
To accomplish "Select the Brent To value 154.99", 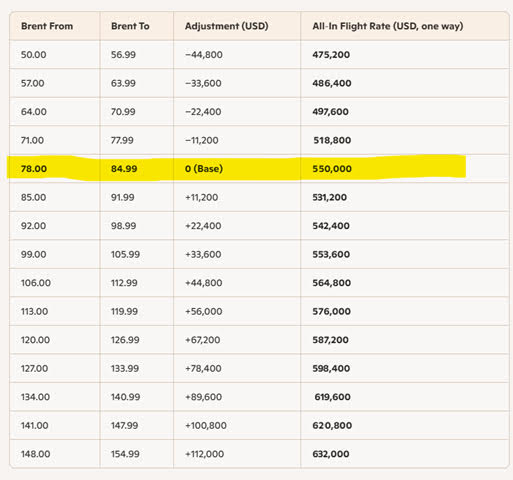I will [x=125, y=454].
